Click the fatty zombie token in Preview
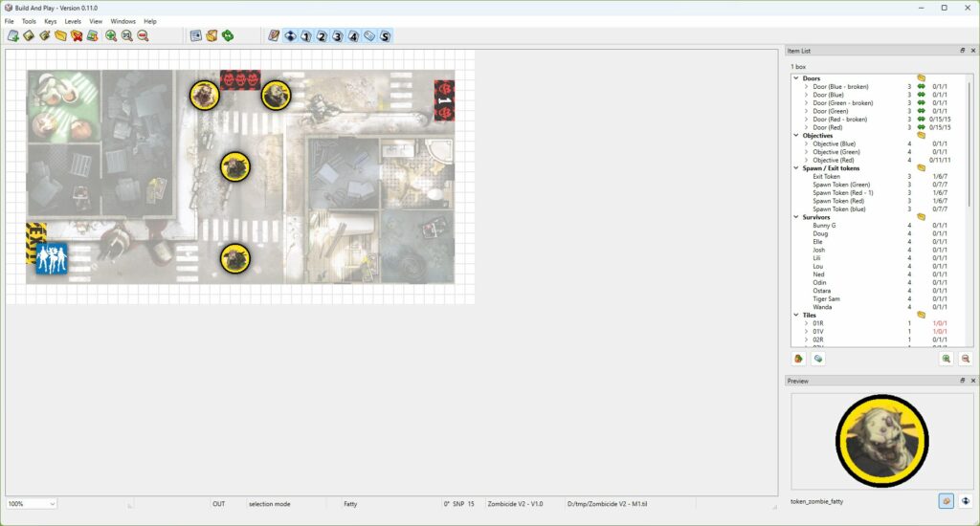Viewport: 980px width, 526px height. 881,441
